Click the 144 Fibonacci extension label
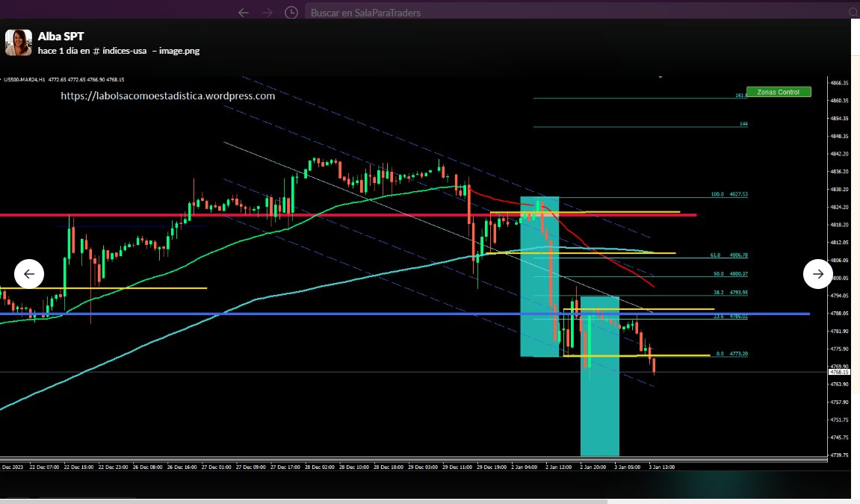 743,124
